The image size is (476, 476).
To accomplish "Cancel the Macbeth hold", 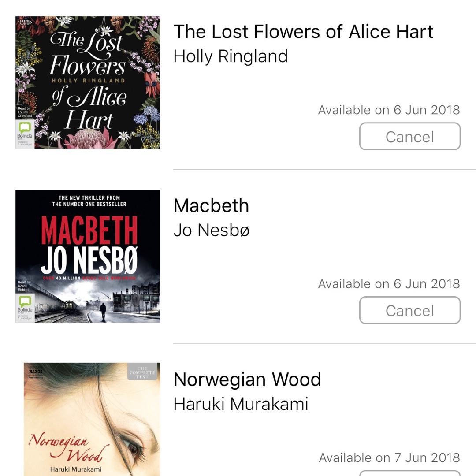I will [x=410, y=310].
